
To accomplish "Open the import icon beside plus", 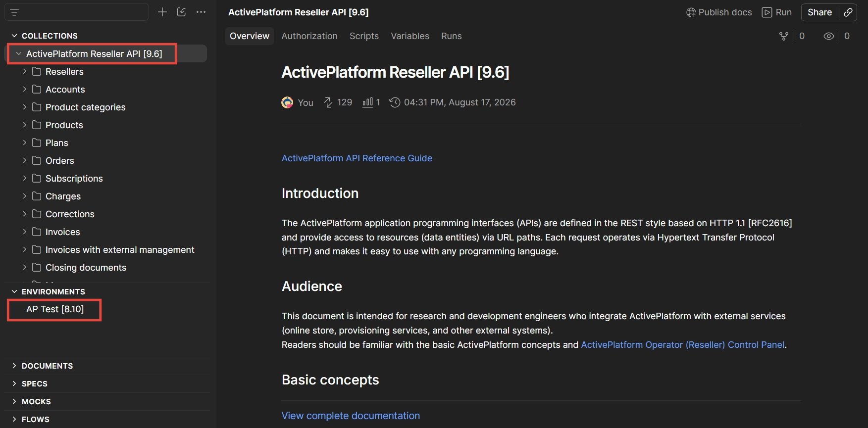I will 182,12.
